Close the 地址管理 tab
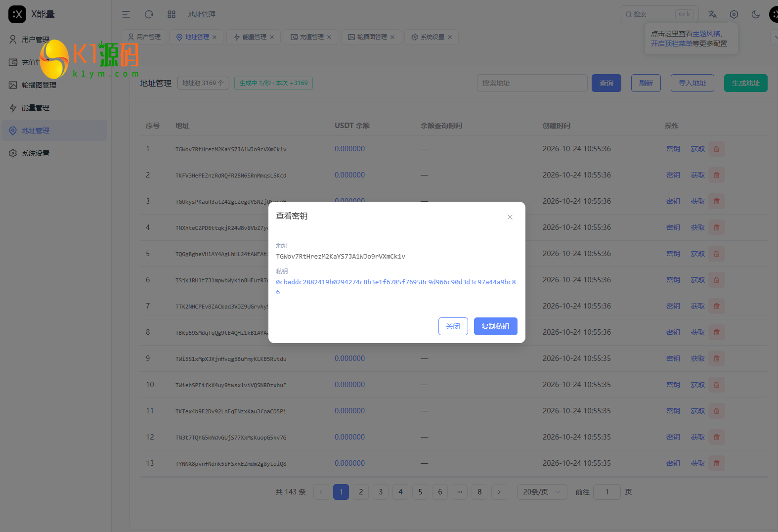This screenshot has height=532, width=778. pyautogui.click(x=215, y=37)
